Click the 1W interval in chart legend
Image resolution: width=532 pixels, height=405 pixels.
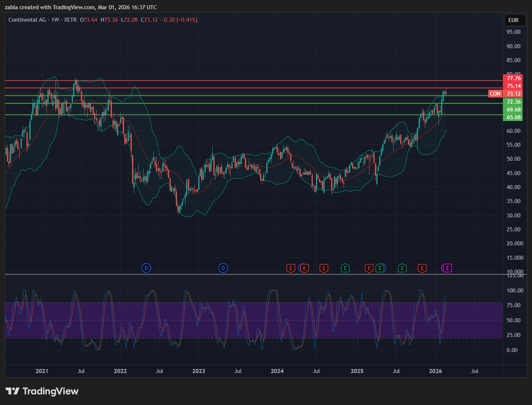click(x=55, y=20)
